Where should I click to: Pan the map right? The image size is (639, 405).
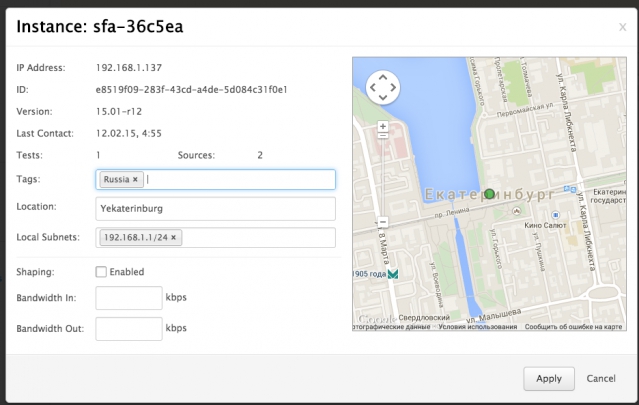click(x=393, y=87)
